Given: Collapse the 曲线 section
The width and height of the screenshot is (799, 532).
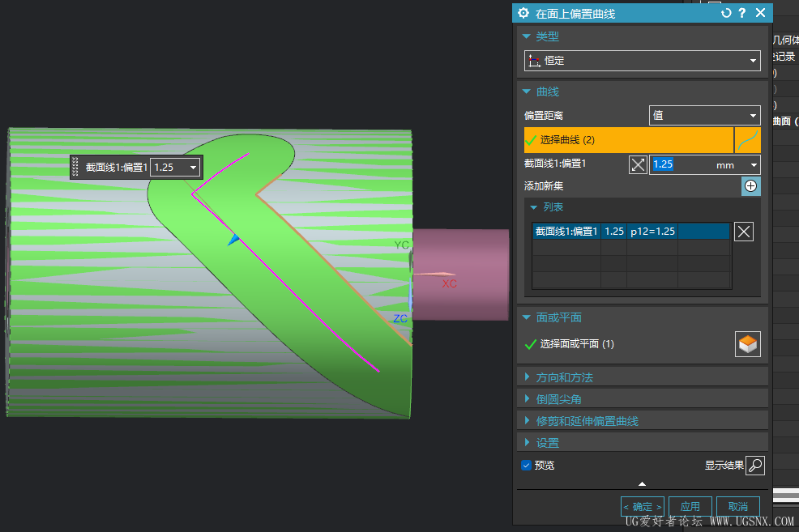Looking at the screenshot, I should [527, 92].
